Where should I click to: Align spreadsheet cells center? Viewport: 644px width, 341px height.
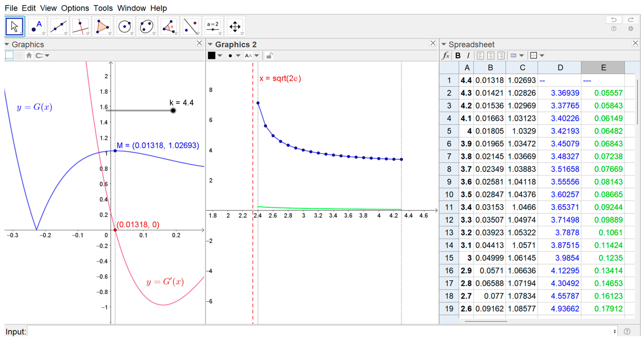pos(491,56)
